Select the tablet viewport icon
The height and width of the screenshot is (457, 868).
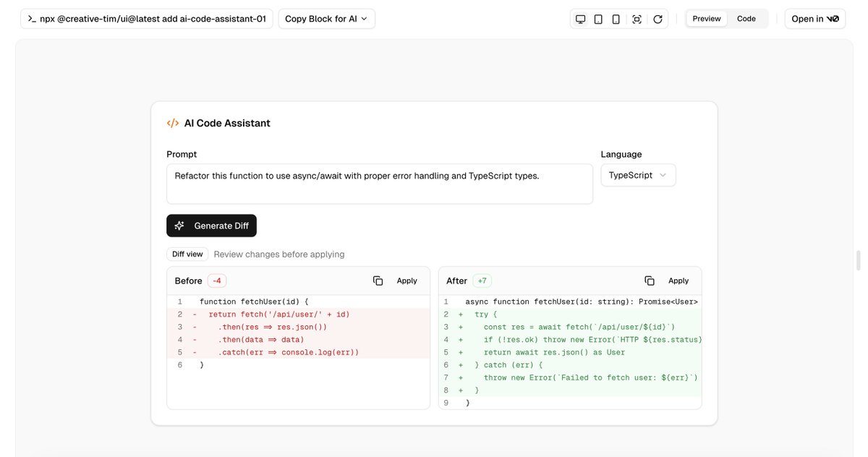pos(598,19)
